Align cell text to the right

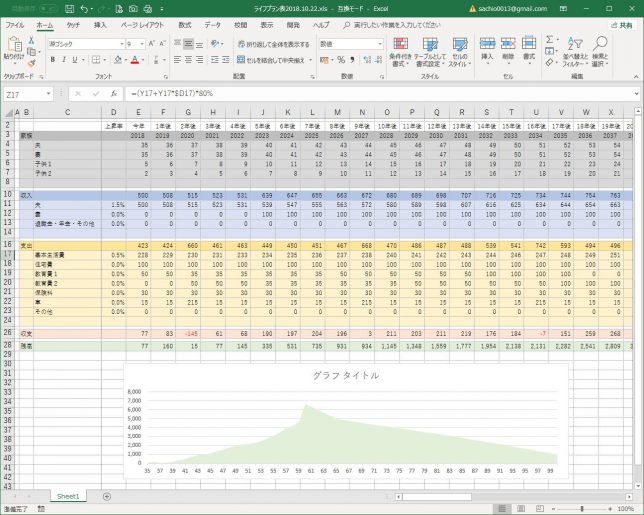199,60
